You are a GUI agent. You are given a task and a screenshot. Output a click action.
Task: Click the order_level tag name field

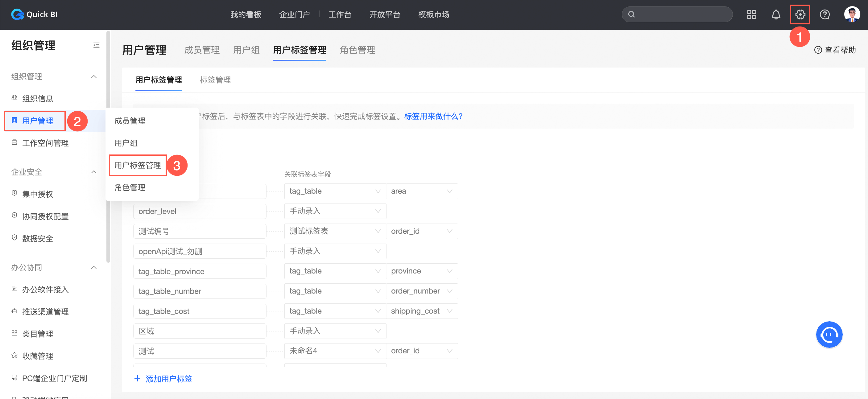coord(200,211)
